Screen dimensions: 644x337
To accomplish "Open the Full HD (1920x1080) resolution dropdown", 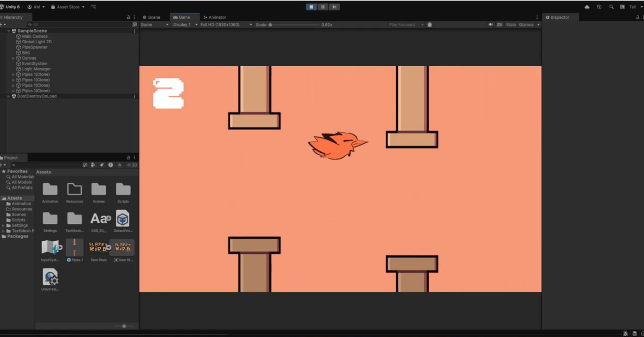I will point(226,25).
